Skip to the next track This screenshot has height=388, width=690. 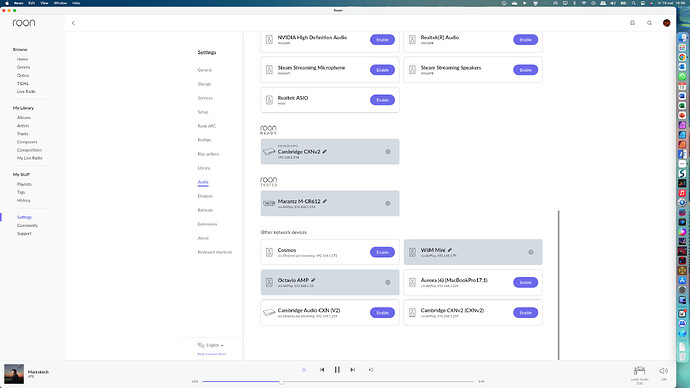click(x=352, y=370)
